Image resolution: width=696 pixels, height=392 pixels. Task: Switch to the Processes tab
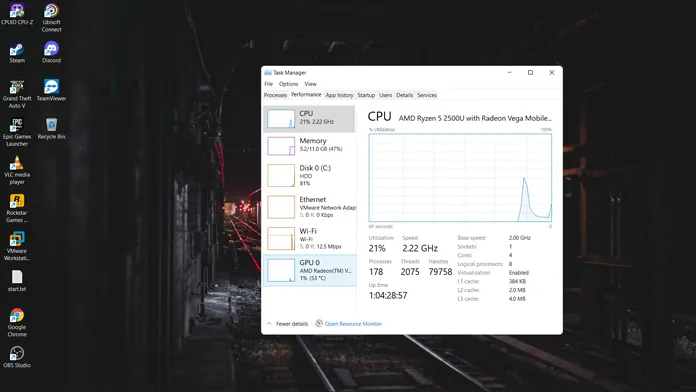coord(275,95)
